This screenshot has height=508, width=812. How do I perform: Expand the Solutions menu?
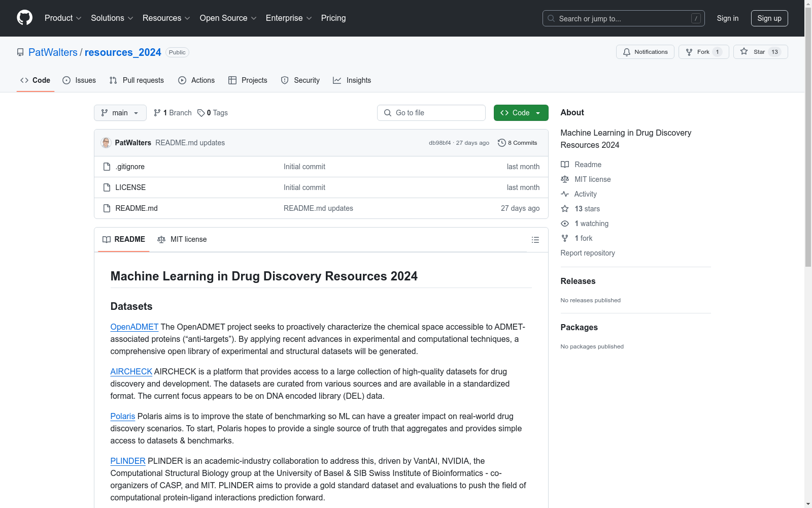tap(112, 18)
